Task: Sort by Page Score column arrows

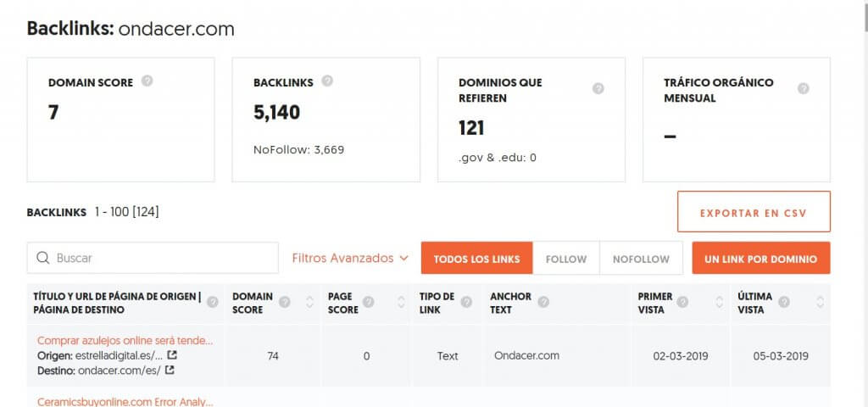Action: point(401,302)
